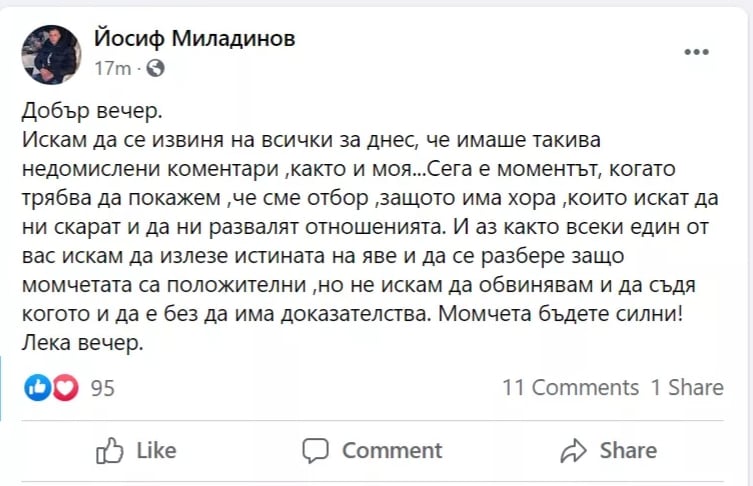
Task: Click the blue thumbs-up reaction icon
Action: [x=40, y=387]
